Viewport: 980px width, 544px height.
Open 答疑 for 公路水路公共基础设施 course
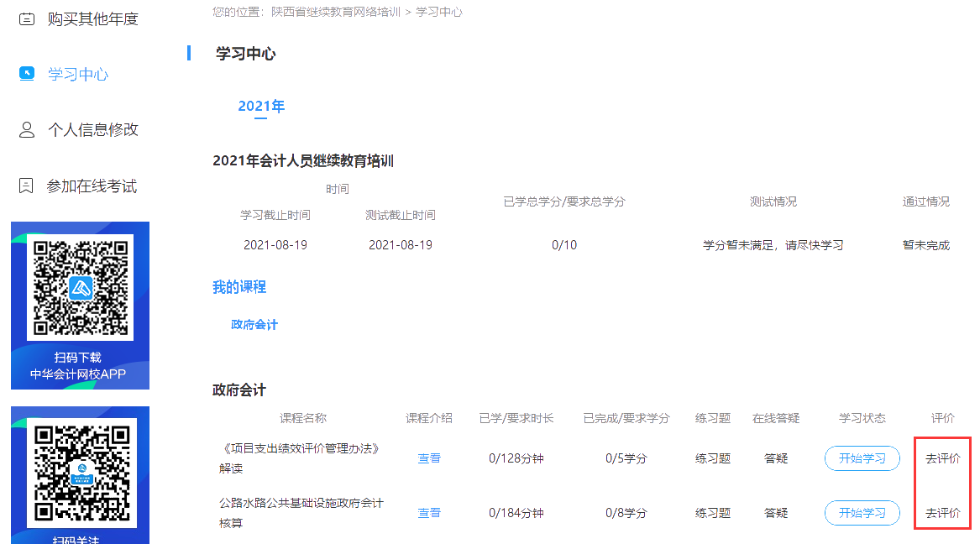coord(776,513)
